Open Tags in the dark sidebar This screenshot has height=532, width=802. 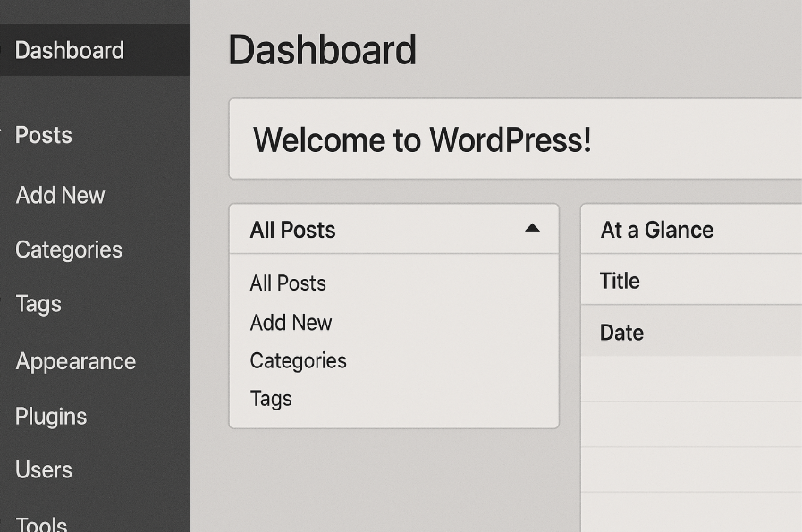point(38,304)
